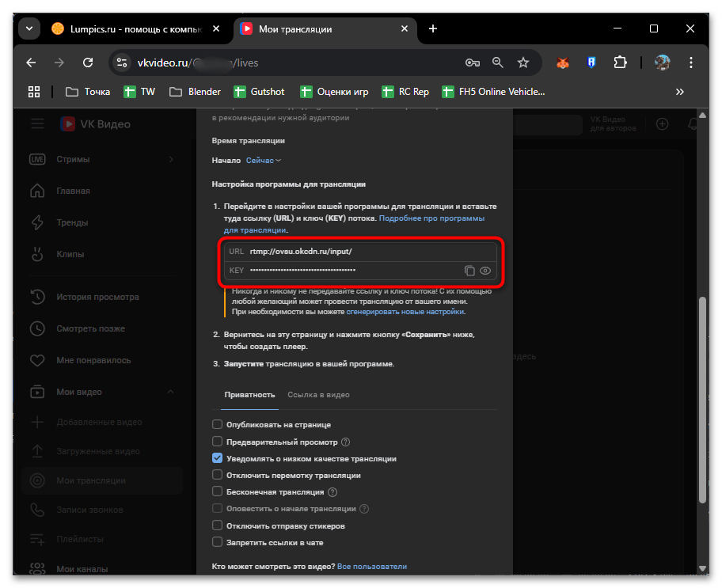
Task: Expand the Стримы sidebar chevron
Action: pyautogui.click(x=171, y=160)
